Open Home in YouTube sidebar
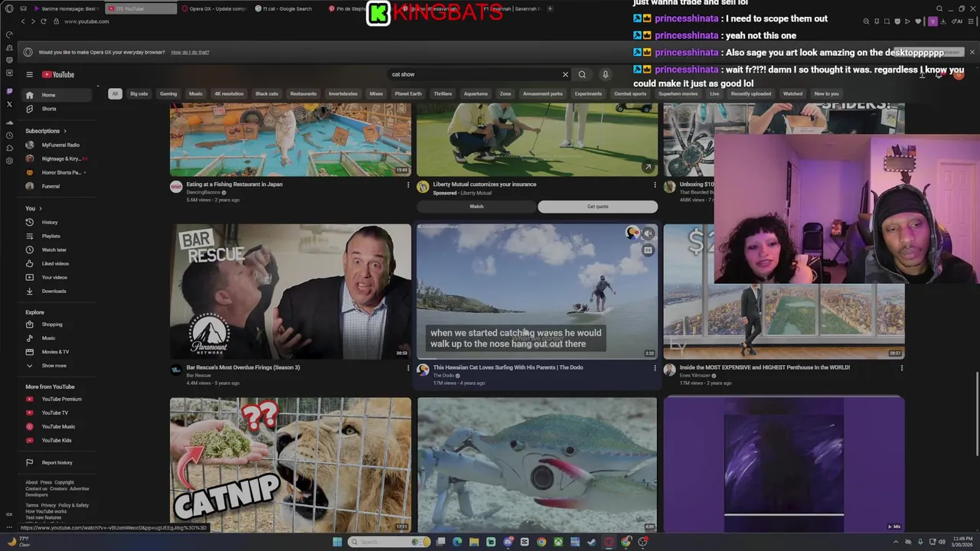 click(58, 95)
